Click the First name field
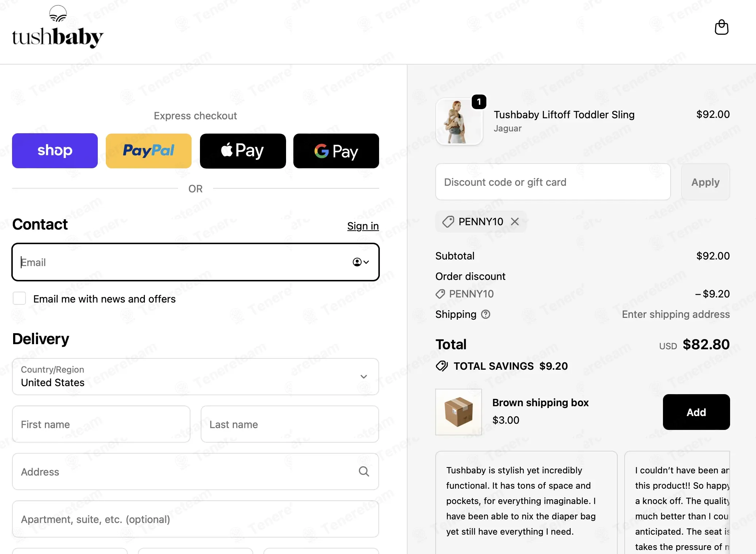Screen dimensions: 756x554 [101, 424]
